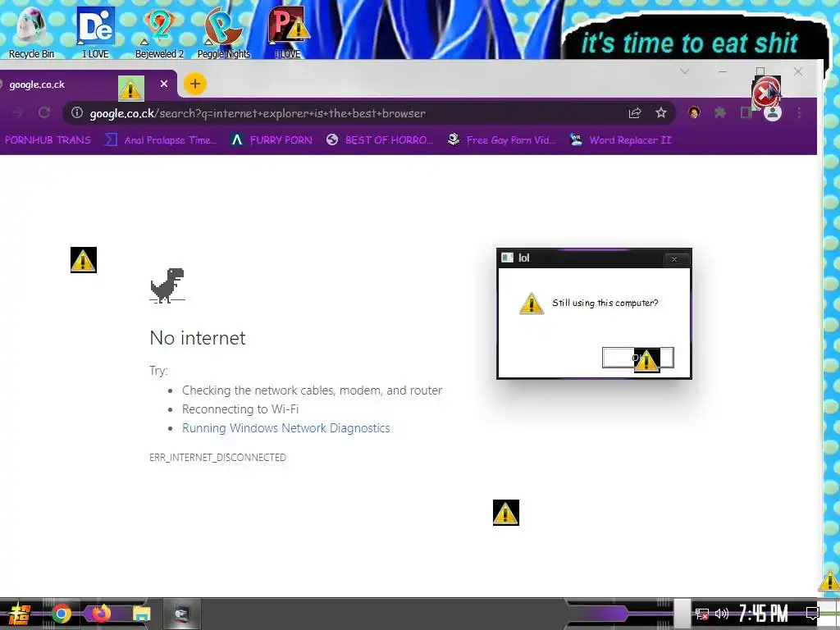Screen dimensions: 840x630
Task: Open the Start menu button
Action: click(20, 614)
